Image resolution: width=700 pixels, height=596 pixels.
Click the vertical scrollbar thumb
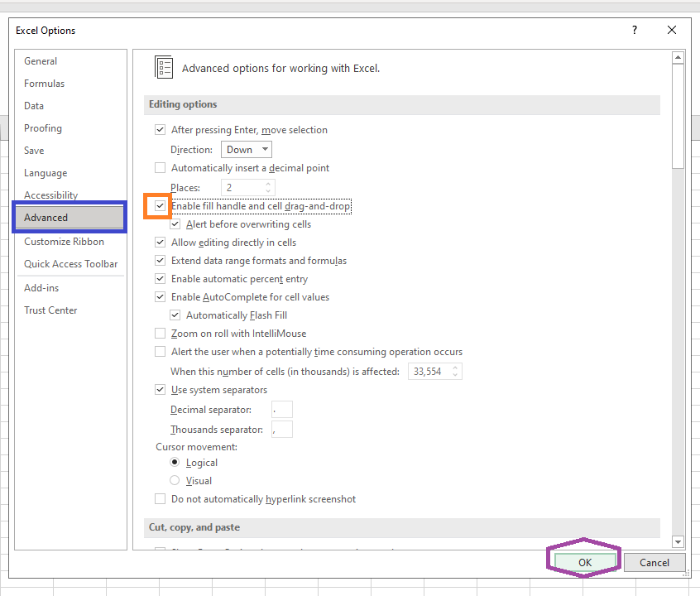tap(678, 116)
